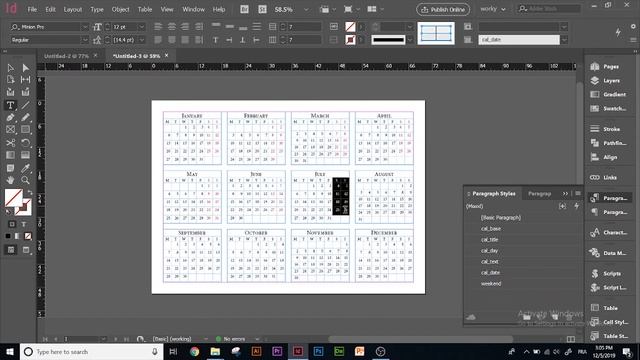
Task: Select the Pen tool
Action: (x=10, y=118)
